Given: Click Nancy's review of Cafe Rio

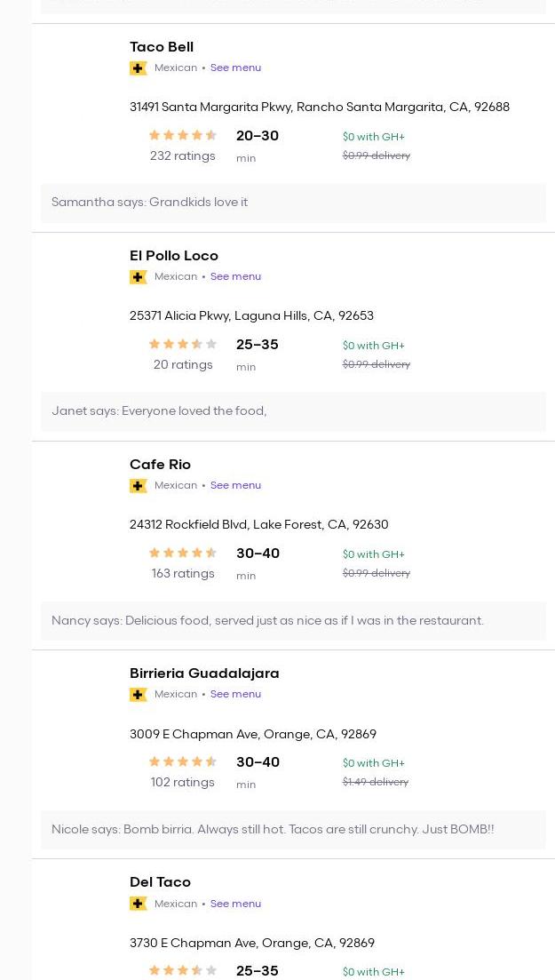Looking at the screenshot, I should (x=267, y=620).
